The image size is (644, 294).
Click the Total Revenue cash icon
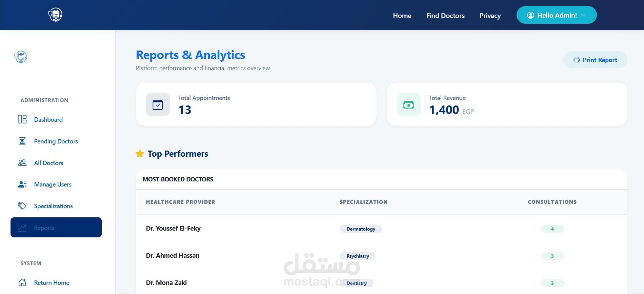click(x=409, y=104)
